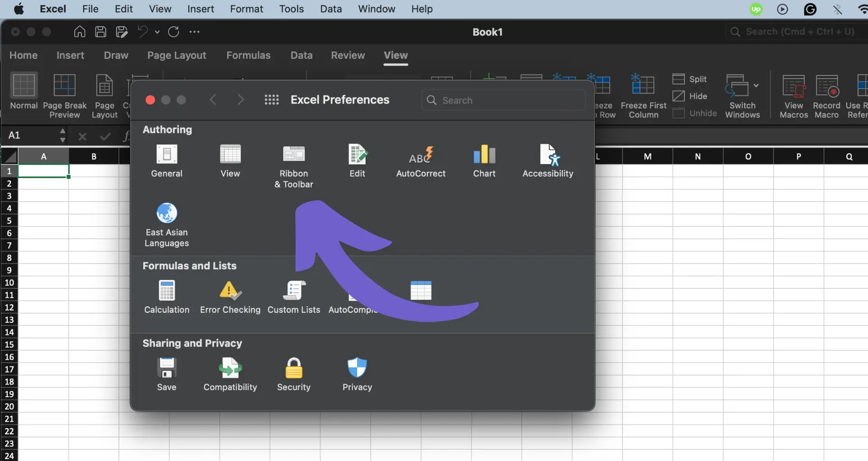Go back in Excel Preferences

213,99
